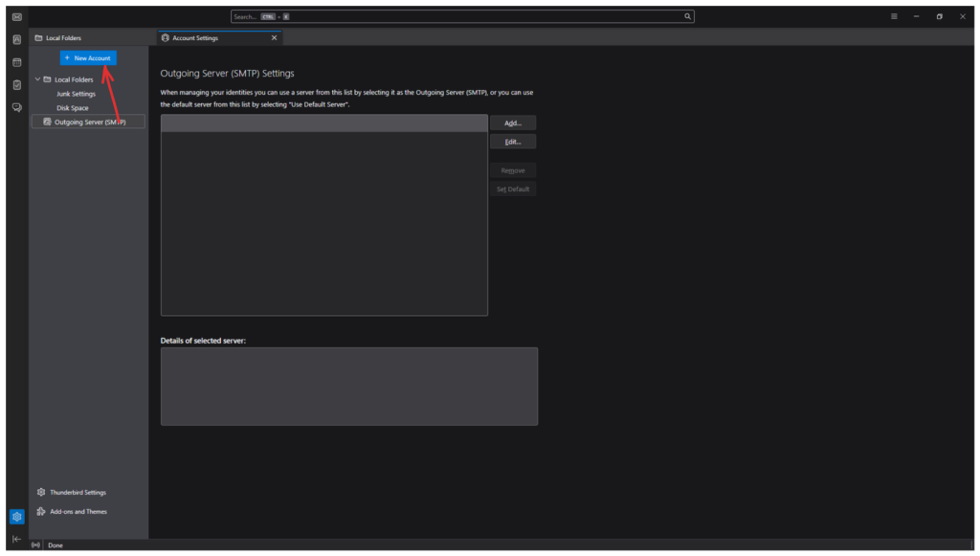The height and width of the screenshot is (556, 980).
Task: Open the hamburger application menu
Action: pyautogui.click(x=894, y=16)
